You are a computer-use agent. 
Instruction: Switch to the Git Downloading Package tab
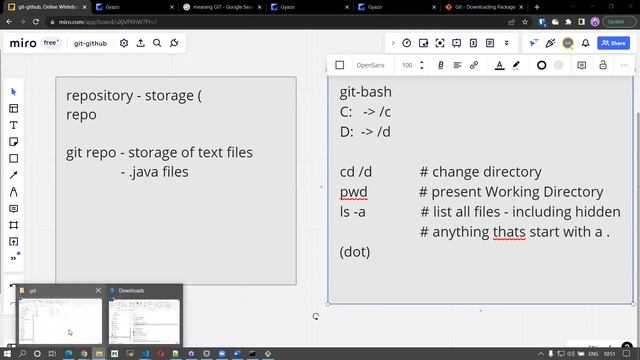[484, 7]
